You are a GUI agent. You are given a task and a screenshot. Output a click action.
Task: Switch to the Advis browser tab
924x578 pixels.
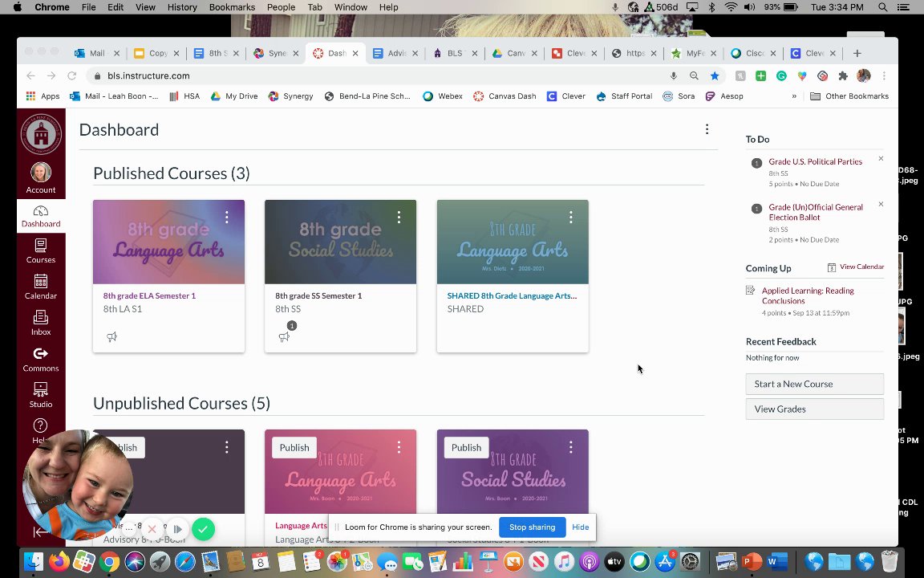[x=395, y=53]
